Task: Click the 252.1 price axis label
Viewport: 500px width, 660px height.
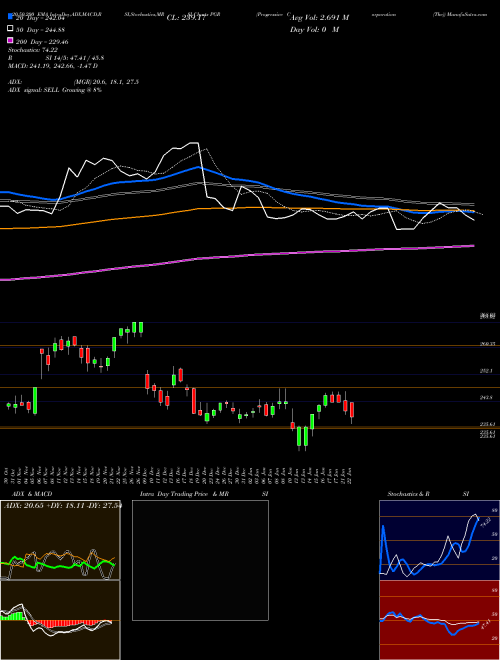Action: (486, 371)
